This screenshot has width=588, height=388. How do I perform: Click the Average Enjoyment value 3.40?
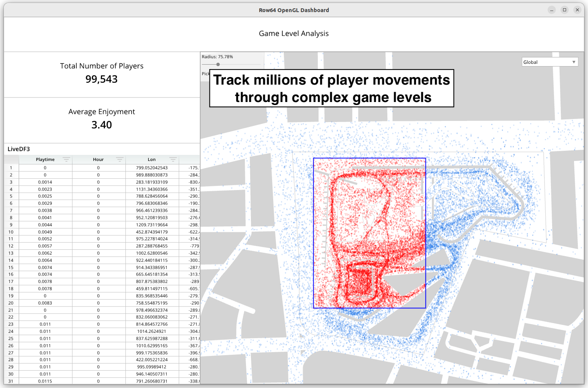click(x=102, y=125)
